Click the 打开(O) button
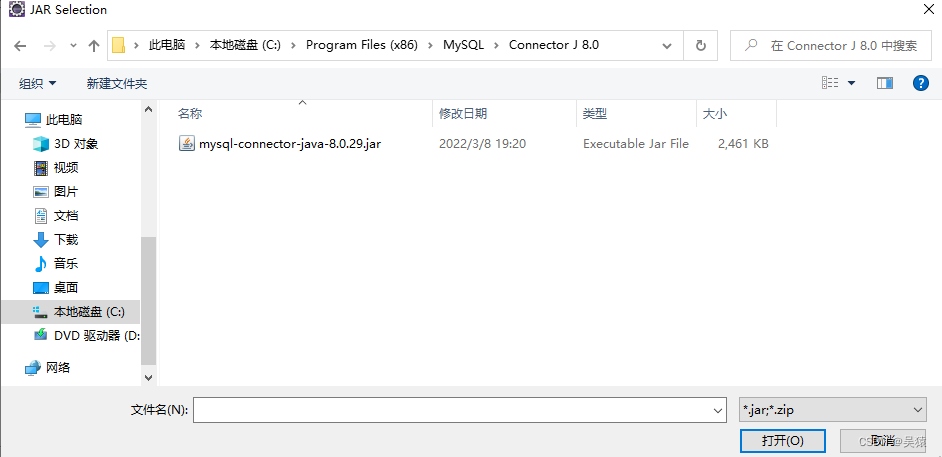Screen dimensions: 942x457 (783, 441)
